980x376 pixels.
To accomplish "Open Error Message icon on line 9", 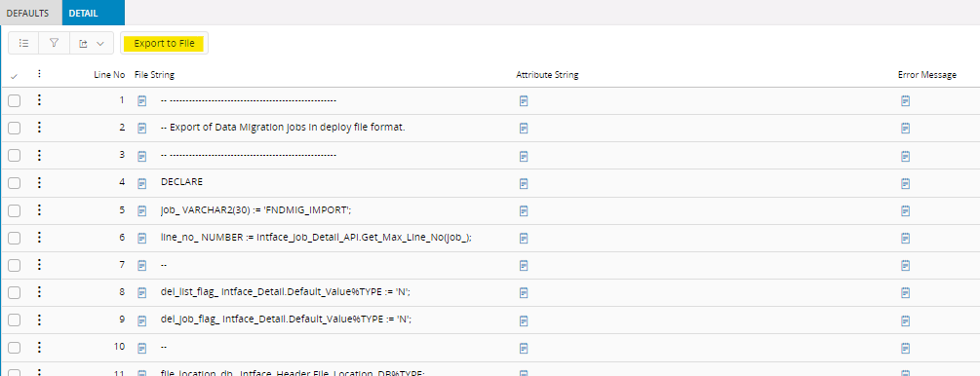I will [906, 320].
